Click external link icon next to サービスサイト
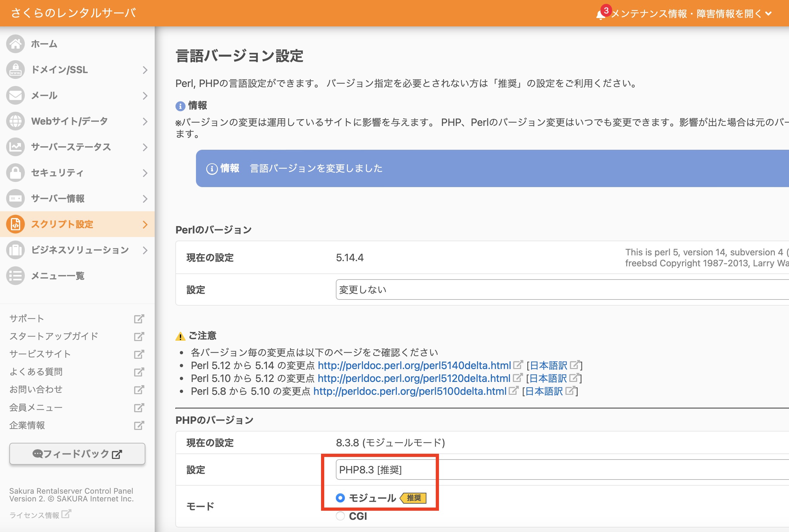This screenshot has height=532, width=789. [139, 354]
